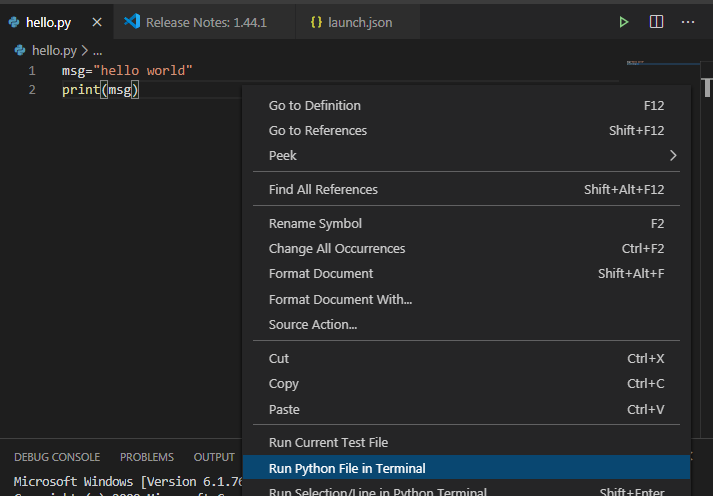The width and height of the screenshot is (713, 496).
Task: Click the braces icon on launch.json tab
Action: [x=316, y=22]
